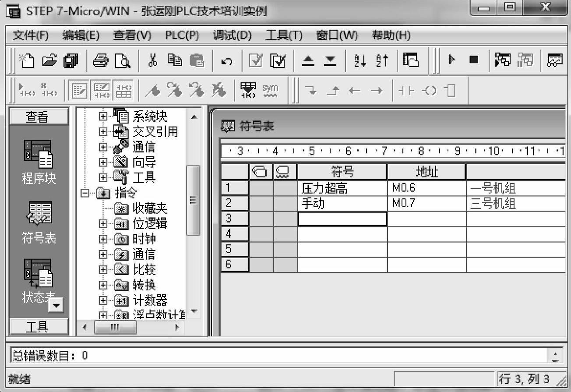This screenshot has width=571, height=392.
Task: Collapse the 指令 tree node
Action: 86,193
